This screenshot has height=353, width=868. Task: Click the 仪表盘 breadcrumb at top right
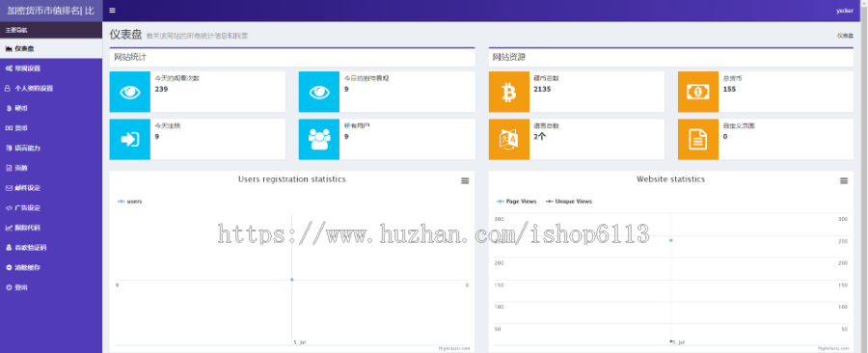845,36
